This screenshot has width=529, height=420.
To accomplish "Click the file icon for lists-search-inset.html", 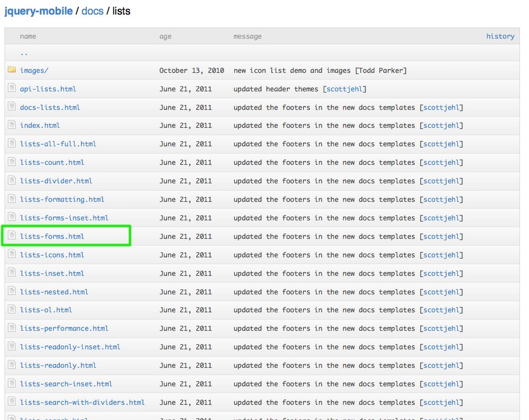I will click(12, 384).
